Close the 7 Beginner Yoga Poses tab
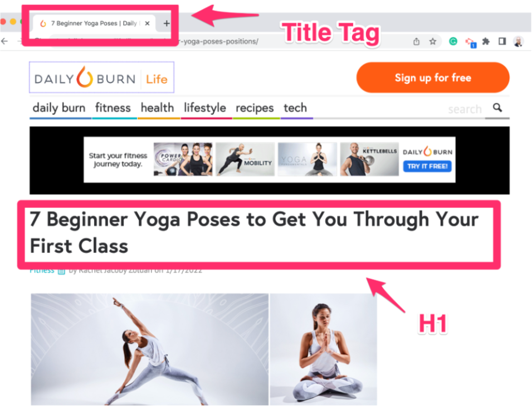 click(x=147, y=23)
